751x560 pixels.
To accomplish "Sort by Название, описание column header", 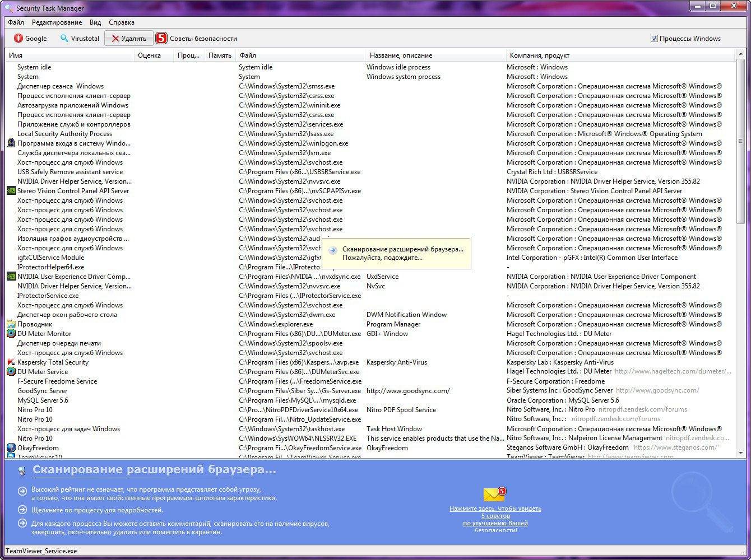I will pos(435,55).
